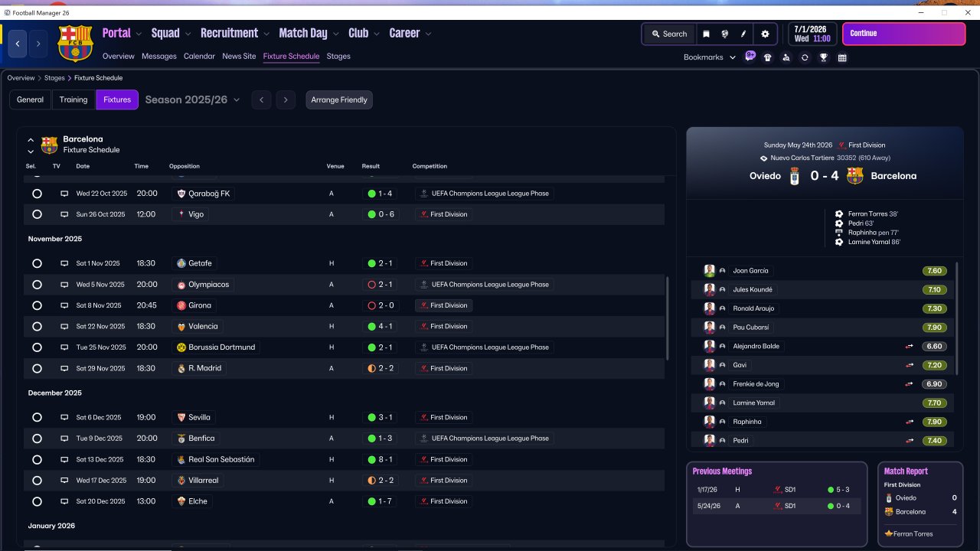Select the Qarabağ FK fixture radio

(x=37, y=194)
